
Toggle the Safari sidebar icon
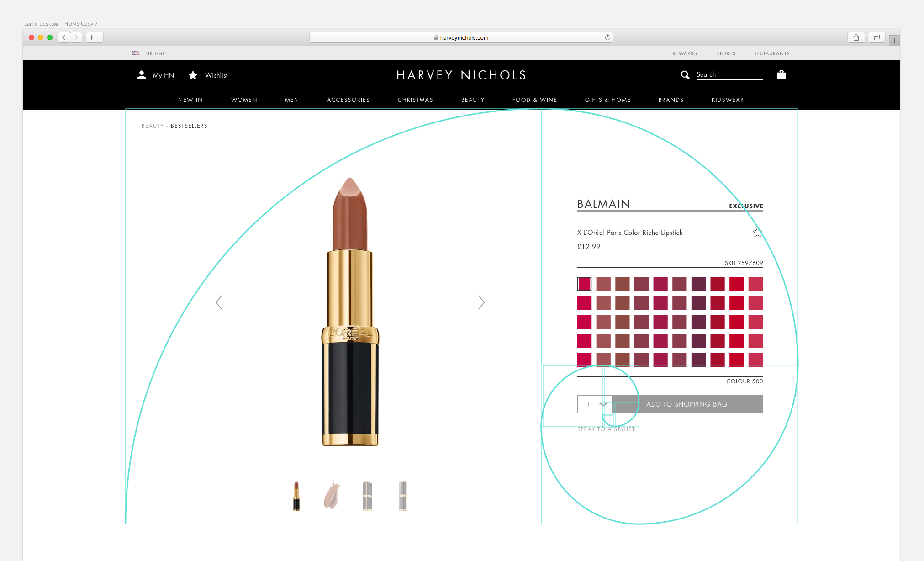click(x=95, y=37)
